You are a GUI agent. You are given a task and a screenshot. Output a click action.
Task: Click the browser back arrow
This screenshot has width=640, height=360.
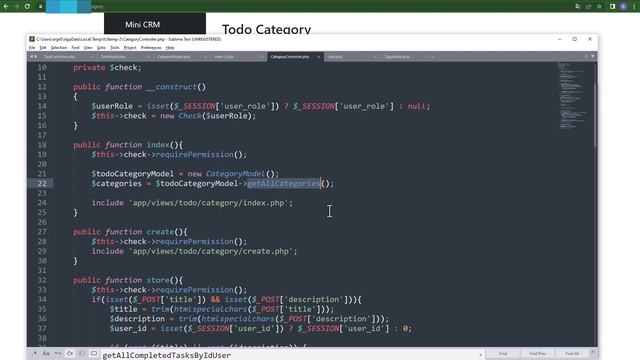click(x=6, y=7)
